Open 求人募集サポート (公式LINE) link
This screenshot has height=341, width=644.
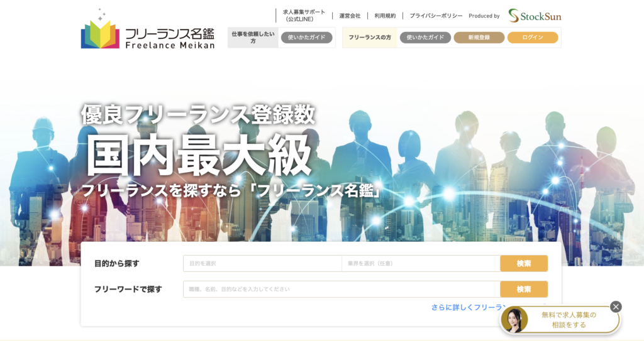click(x=304, y=16)
